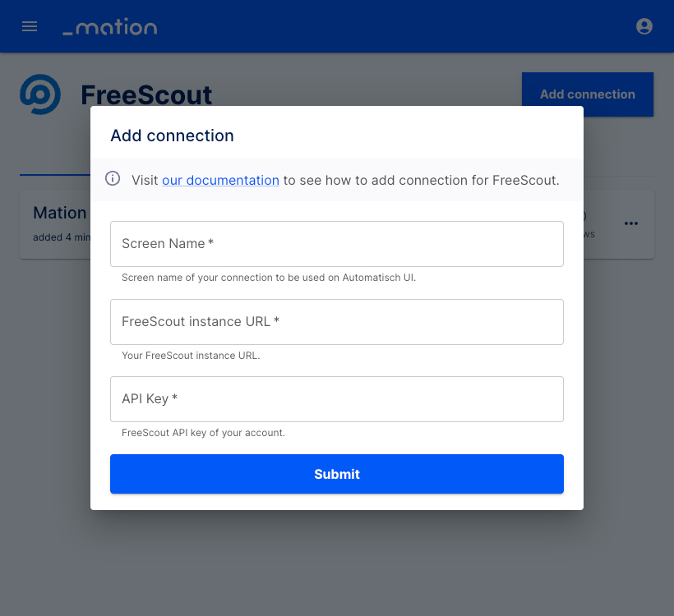Click the FreeScout app logo icon

(40, 94)
